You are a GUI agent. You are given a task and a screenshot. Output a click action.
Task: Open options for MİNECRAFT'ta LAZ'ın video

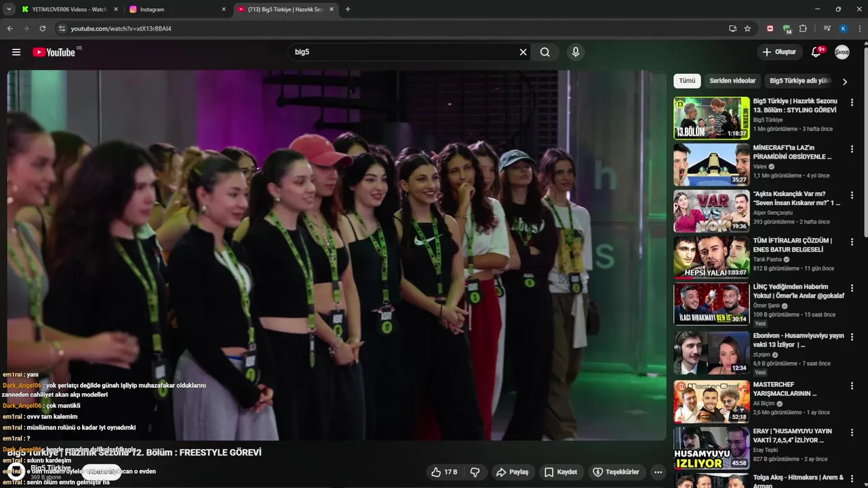pyautogui.click(x=852, y=148)
